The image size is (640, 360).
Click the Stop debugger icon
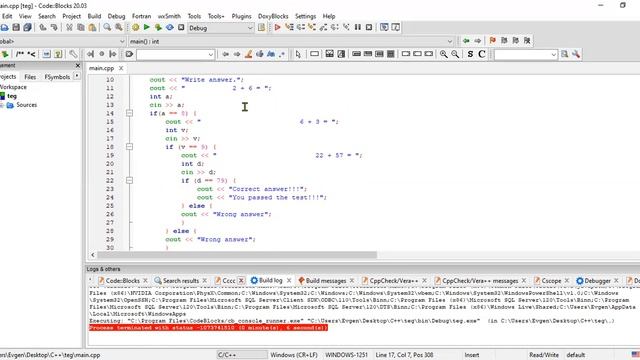(x=369, y=27)
